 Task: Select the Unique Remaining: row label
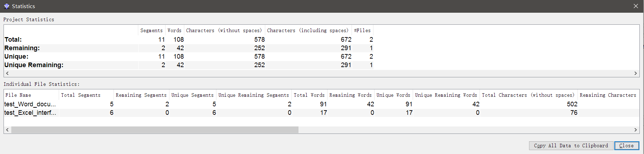tap(34, 65)
